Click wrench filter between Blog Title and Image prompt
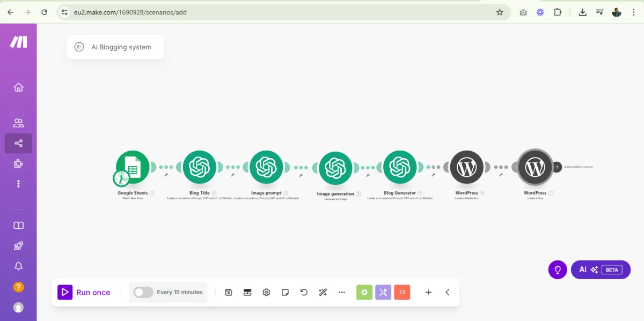The image size is (644, 321). pyautogui.click(x=233, y=175)
